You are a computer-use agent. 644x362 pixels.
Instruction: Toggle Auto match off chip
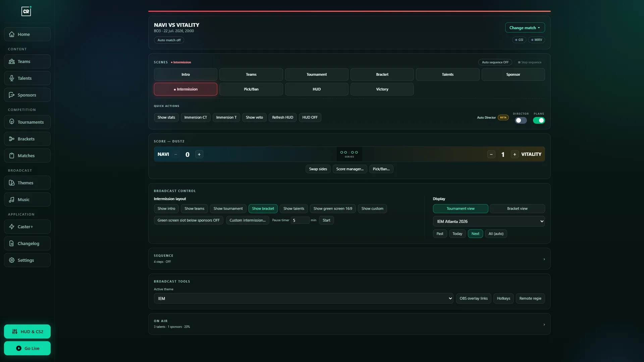coord(169,40)
